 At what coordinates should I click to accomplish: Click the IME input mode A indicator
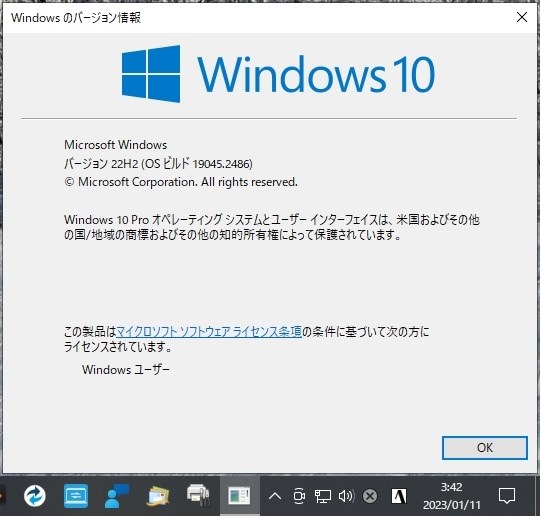click(x=399, y=496)
